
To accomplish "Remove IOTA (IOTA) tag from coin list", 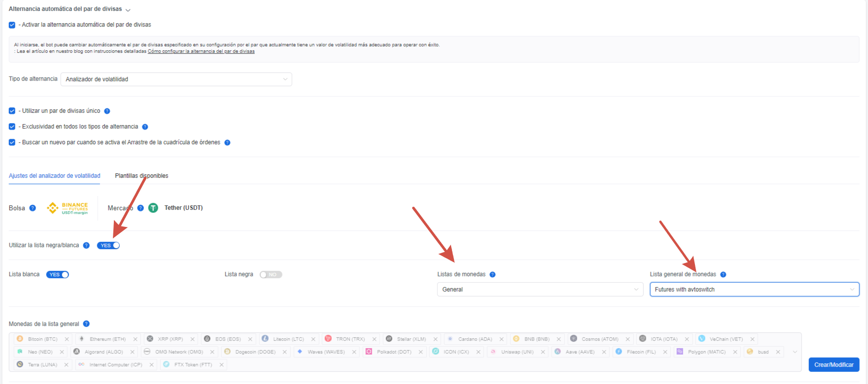I will tap(687, 339).
